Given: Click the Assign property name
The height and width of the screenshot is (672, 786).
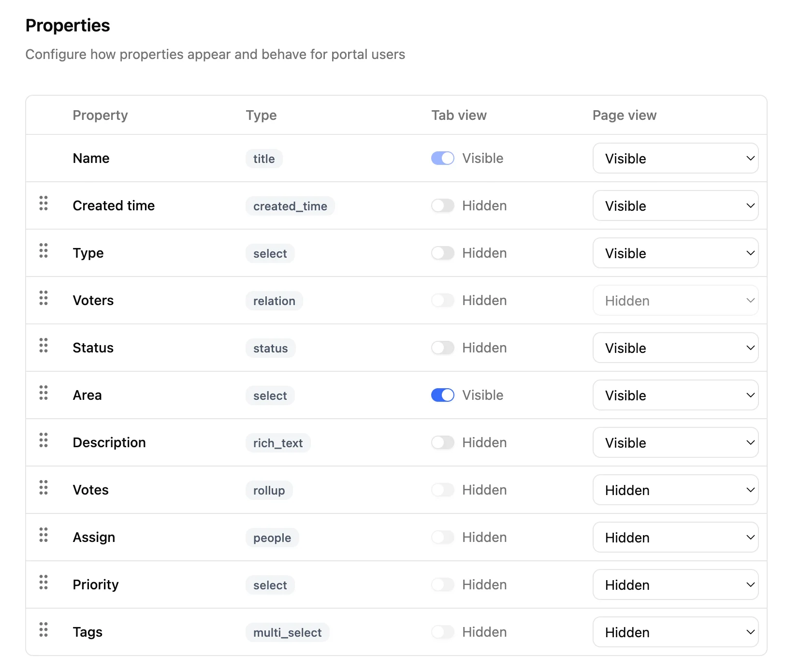Looking at the screenshot, I should point(94,537).
